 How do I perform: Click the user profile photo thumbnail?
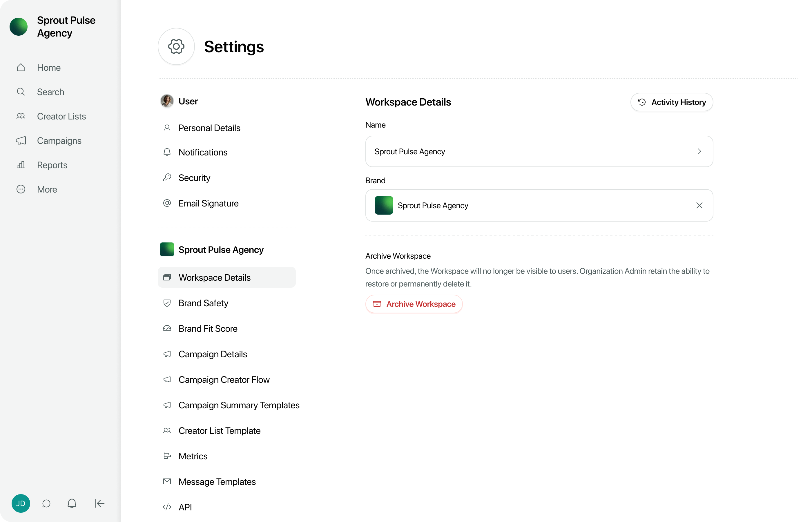pyautogui.click(x=167, y=101)
